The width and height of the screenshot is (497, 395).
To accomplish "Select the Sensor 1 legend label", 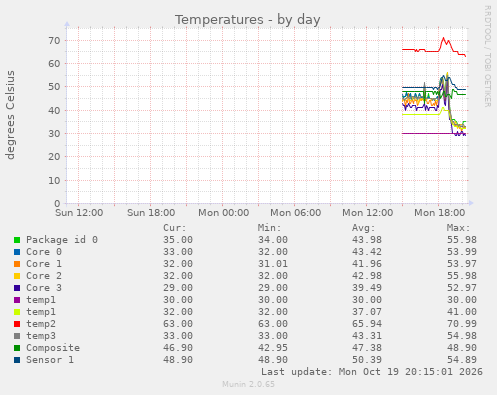I will point(50,360).
